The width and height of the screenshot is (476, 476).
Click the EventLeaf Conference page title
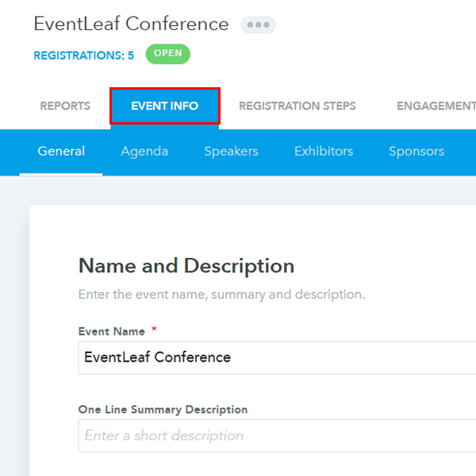131,24
